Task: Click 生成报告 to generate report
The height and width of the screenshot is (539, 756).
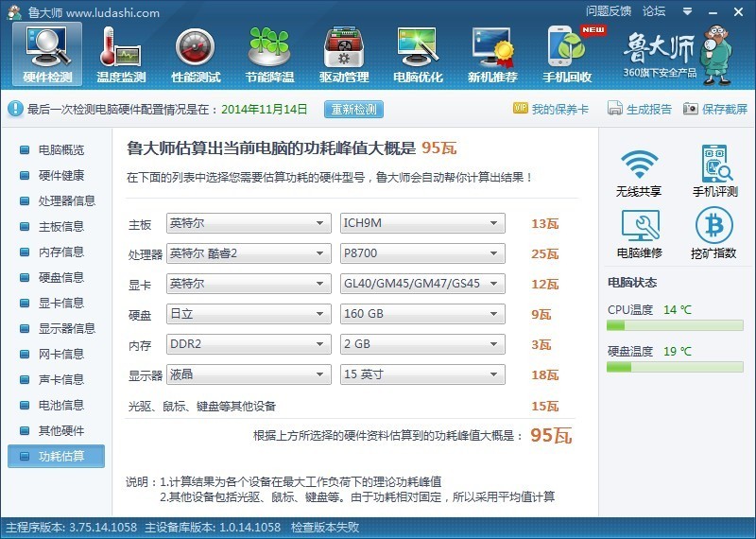Action: (640, 109)
